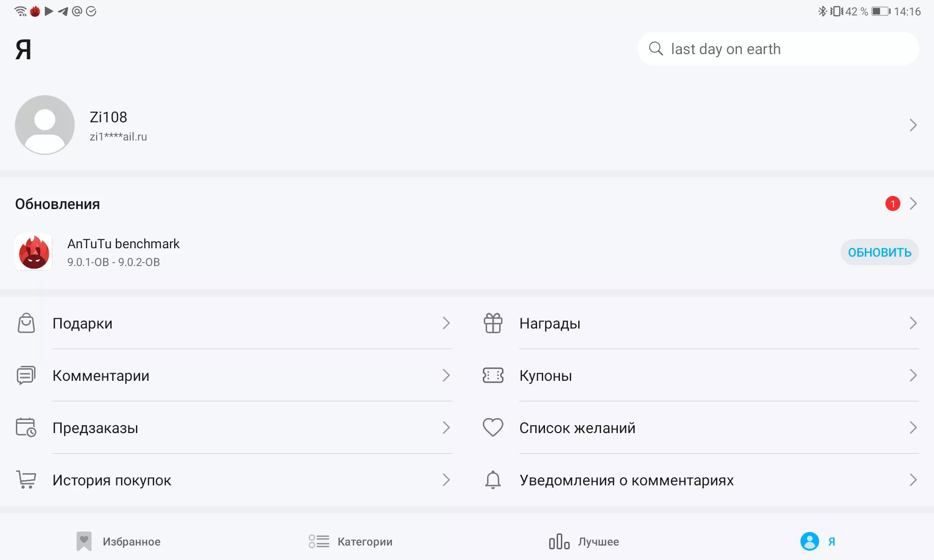This screenshot has height=560, width=934.
Task: Open the Обновления section header
Action: [57, 204]
